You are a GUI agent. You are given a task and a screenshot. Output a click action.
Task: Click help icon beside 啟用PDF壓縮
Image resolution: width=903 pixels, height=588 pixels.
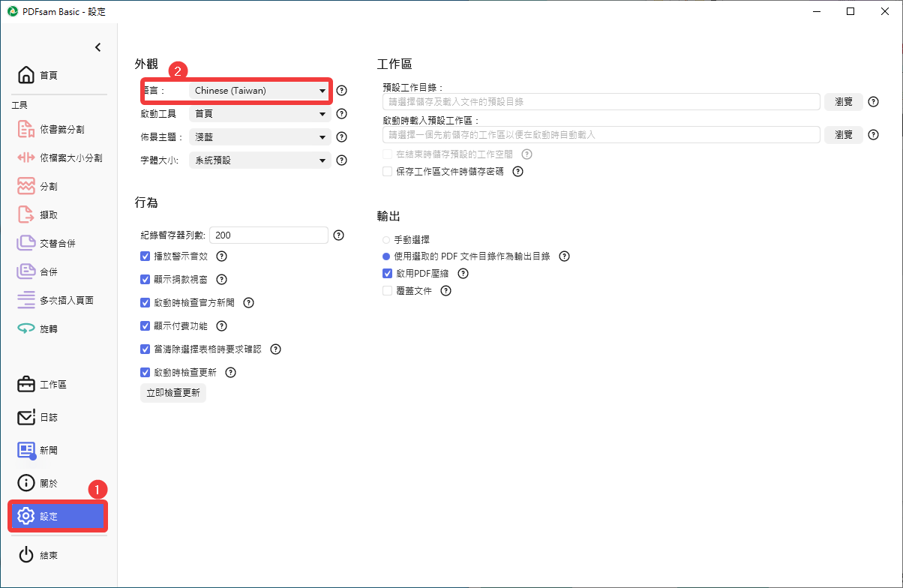[x=463, y=274]
